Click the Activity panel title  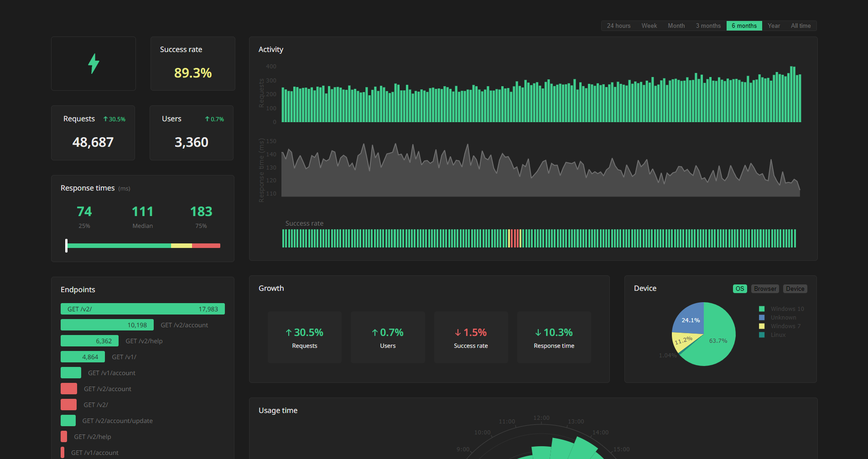coord(271,49)
